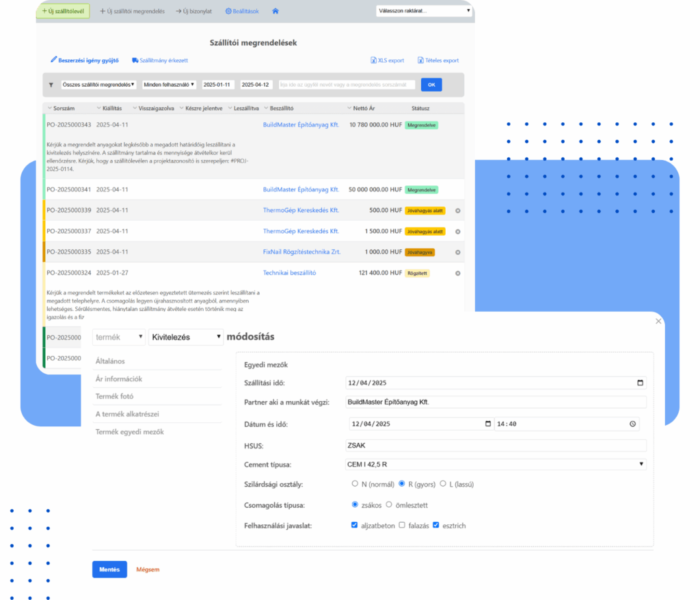The height and width of the screenshot is (600, 700).
Task: Click the XLS export icon
Action: (x=373, y=60)
